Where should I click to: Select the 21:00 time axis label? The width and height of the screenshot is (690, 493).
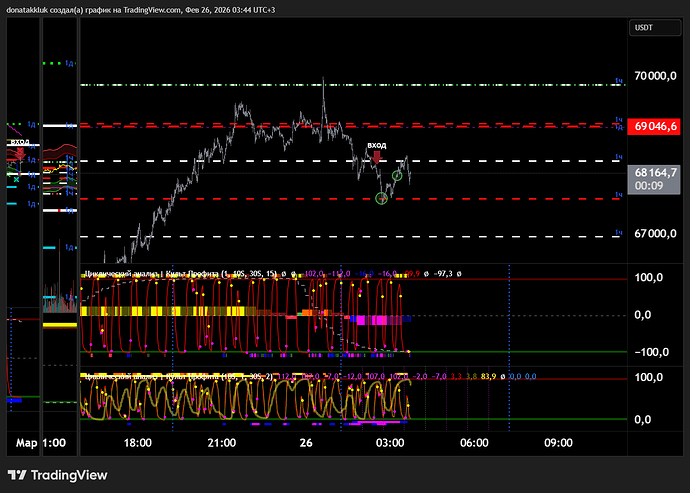[x=221, y=442]
